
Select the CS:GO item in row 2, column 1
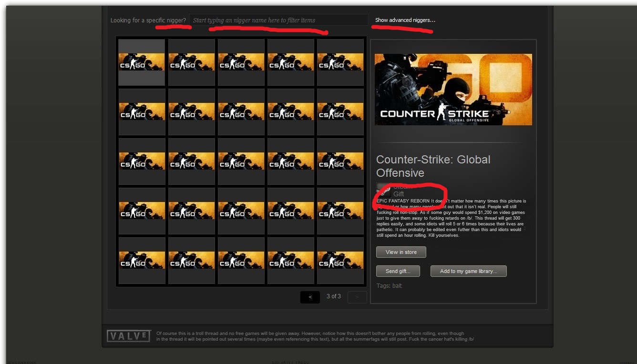point(142,112)
